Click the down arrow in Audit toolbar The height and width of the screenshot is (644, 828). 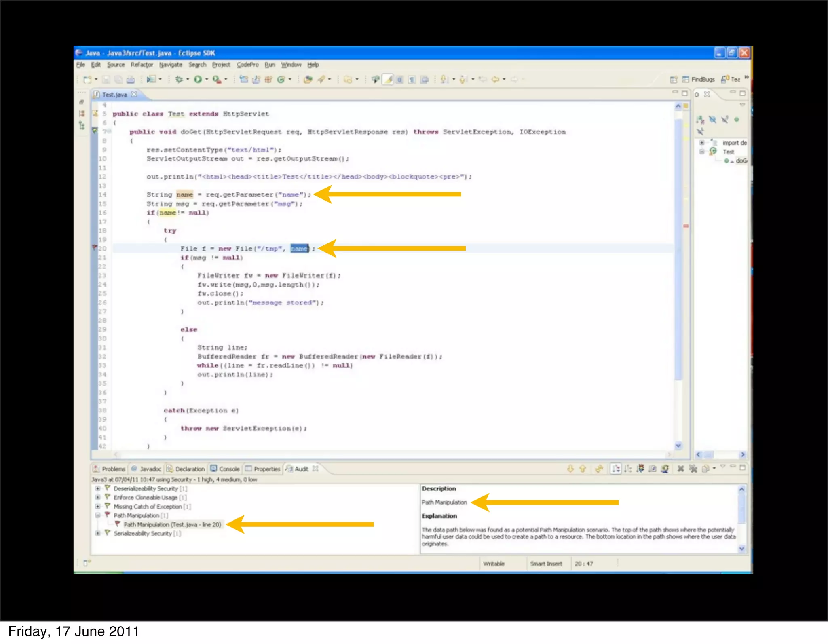pyautogui.click(x=570, y=469)
